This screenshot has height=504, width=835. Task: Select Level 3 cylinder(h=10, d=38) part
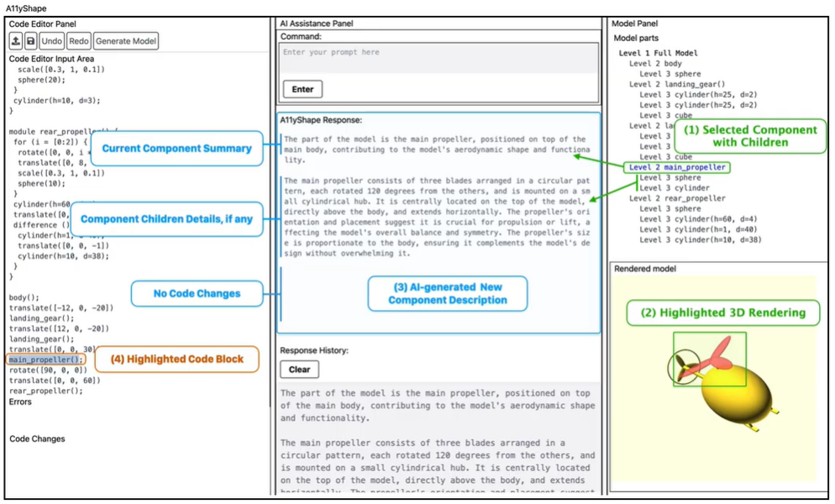[x=700, y=240]
